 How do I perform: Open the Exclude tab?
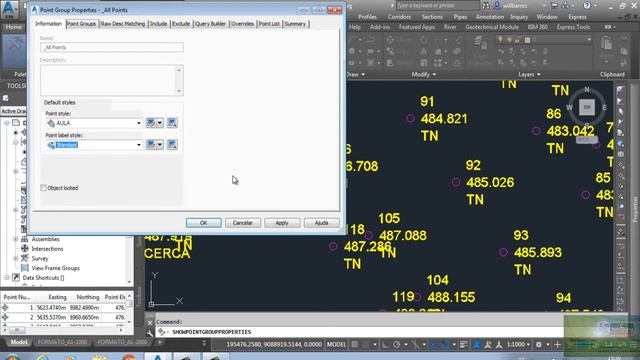[181, 24]
